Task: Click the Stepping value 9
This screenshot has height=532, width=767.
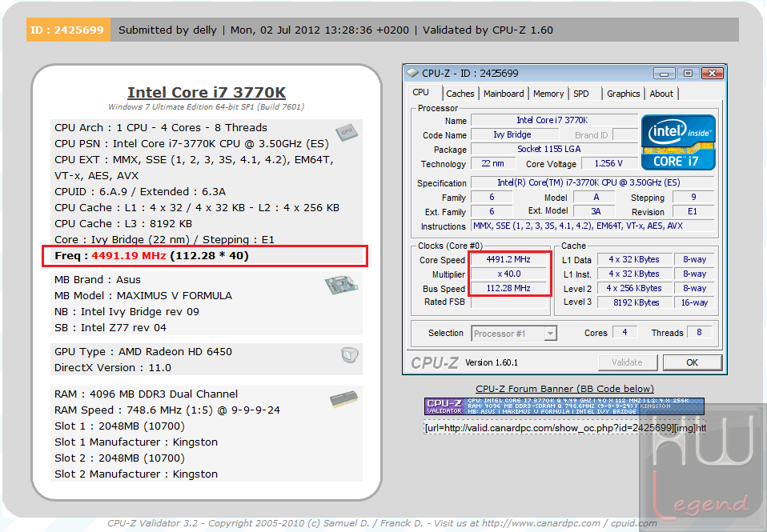Action: coord(693,197)
